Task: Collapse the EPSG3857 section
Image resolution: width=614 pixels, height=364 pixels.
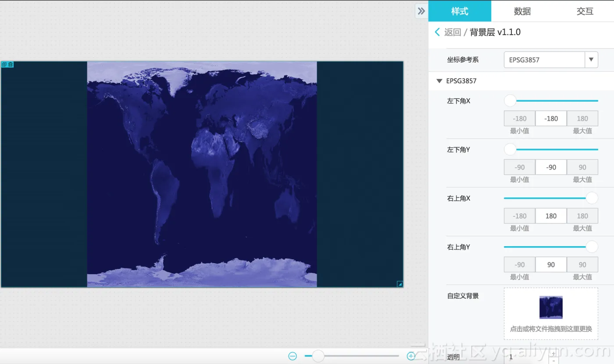Action: point(439,81)
